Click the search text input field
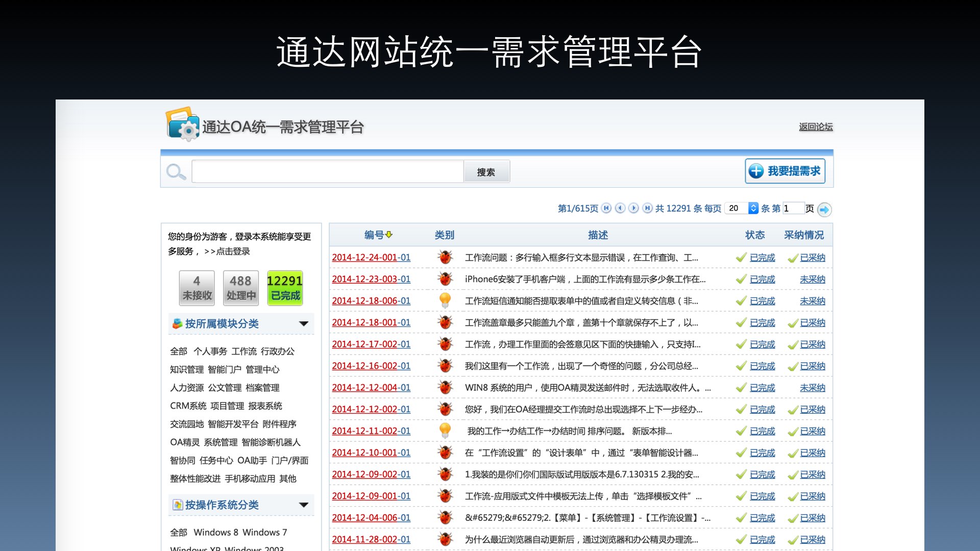Screen dimensions: 980x551 tap(327, 171)
